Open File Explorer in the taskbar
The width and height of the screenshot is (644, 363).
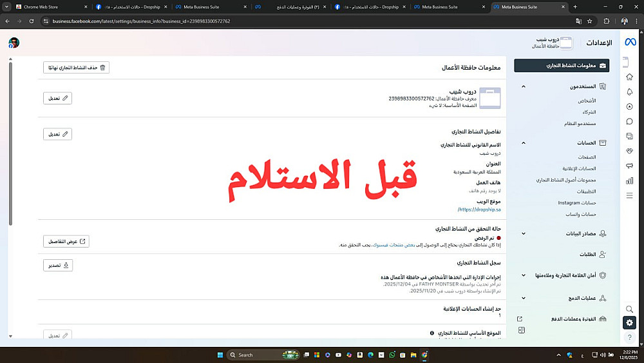coord(413,355)
